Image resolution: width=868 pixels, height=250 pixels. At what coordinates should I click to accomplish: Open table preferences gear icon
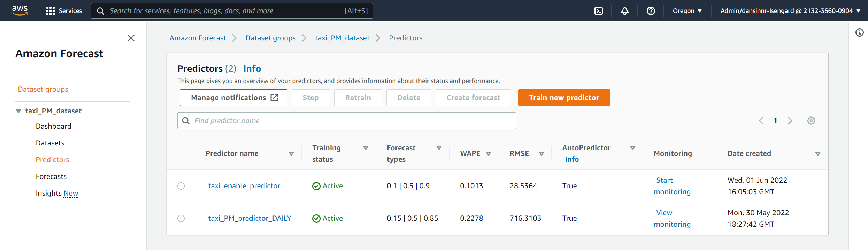(x=811, y=121)
